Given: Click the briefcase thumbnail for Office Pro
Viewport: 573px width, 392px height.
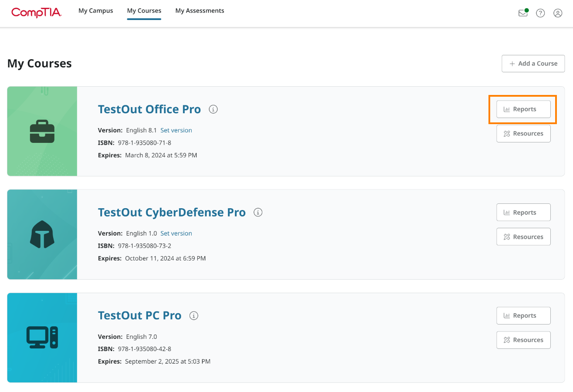Looking at the screenshot, I should (42, 132).
